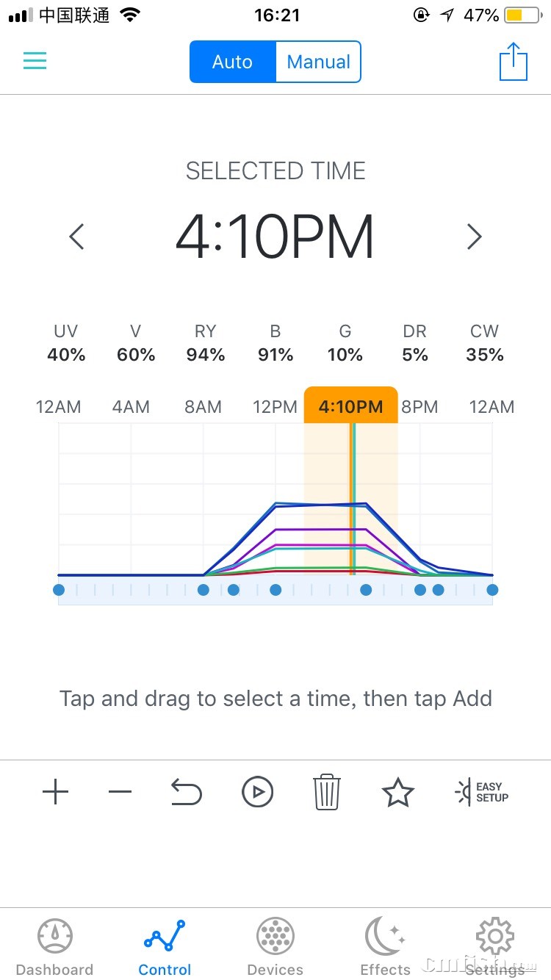Open the Settings tab
Image resolution: width=551 pixels, height=980 pixels.
pyautogui.click(x=495, y=947)
